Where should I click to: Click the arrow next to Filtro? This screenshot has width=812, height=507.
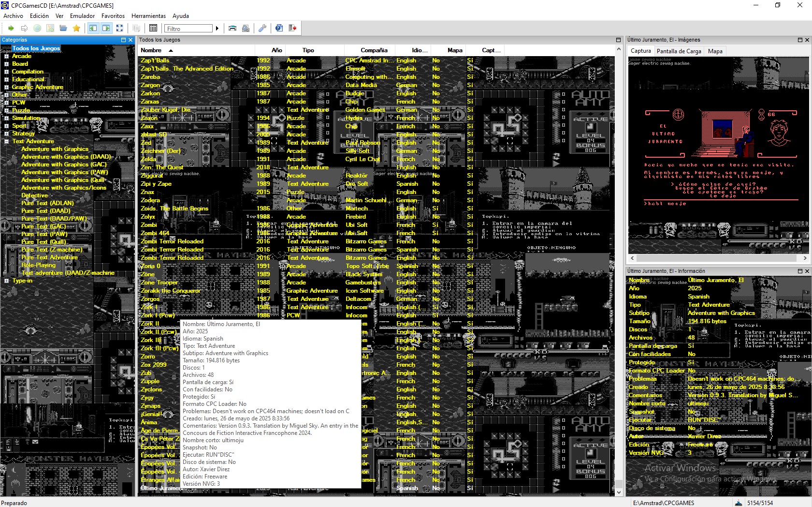tap(217, 29)
